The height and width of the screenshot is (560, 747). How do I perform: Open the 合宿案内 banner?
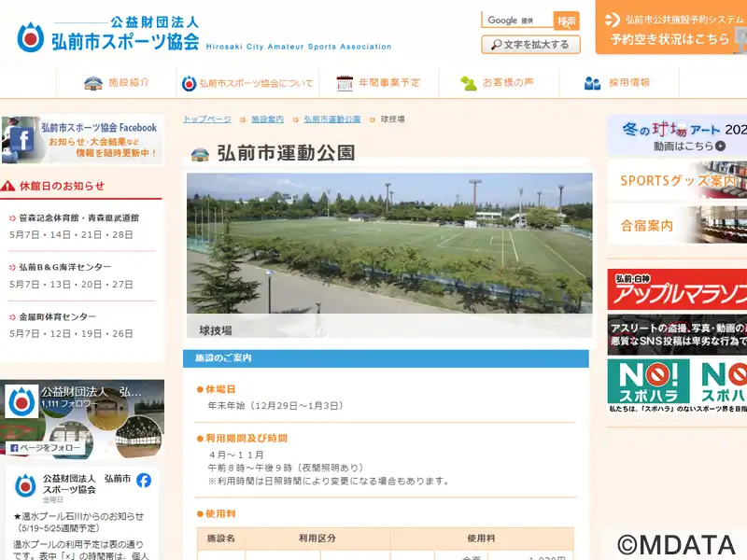tap(677, 225)
